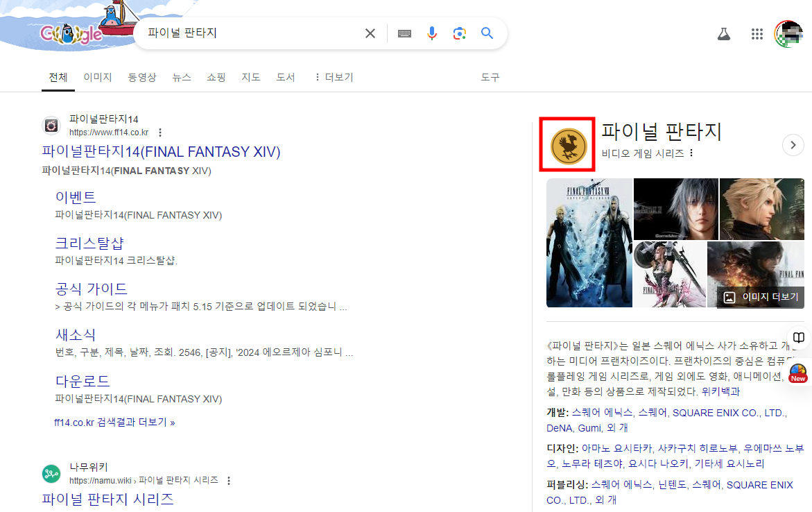Open Final Fantasy VII Advent Children poster image
Viewport: 812px width, 512px height.
pyautogui.click(x=589, y=243)
